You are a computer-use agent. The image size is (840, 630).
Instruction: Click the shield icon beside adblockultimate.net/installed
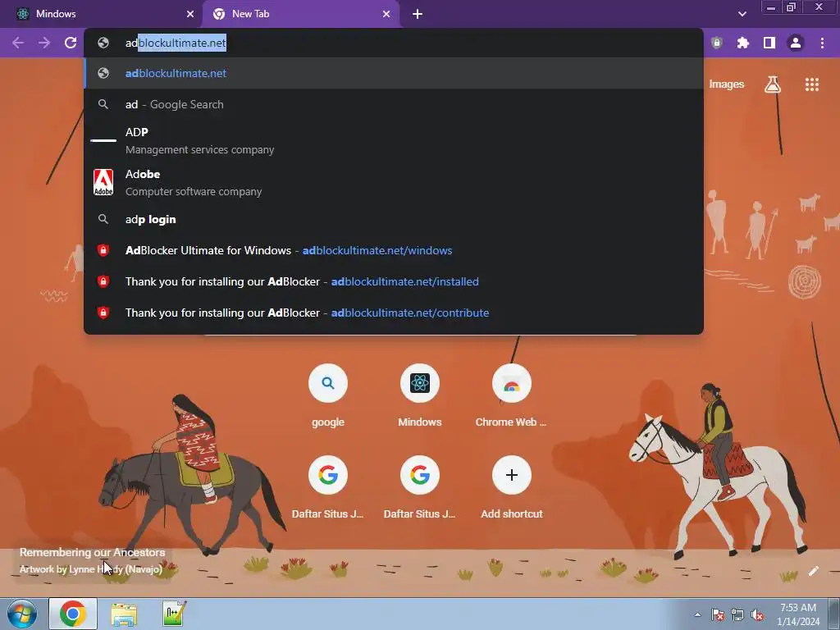coord(103,281)
